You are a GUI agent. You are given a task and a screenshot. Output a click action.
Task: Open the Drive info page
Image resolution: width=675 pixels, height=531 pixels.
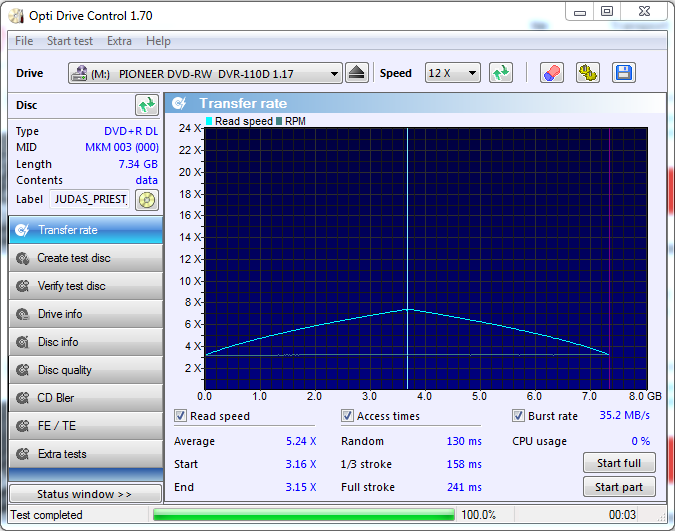[x=86, y=314]
